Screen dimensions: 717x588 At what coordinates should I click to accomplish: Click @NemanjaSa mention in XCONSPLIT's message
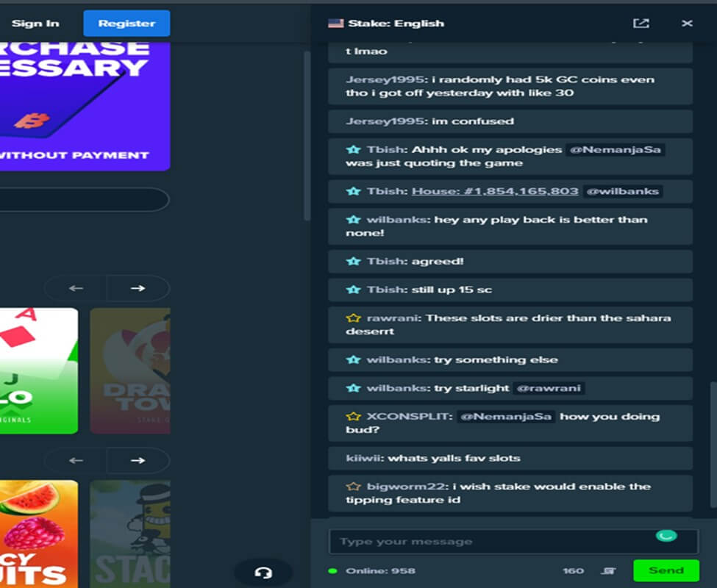[x=506, y=416]
